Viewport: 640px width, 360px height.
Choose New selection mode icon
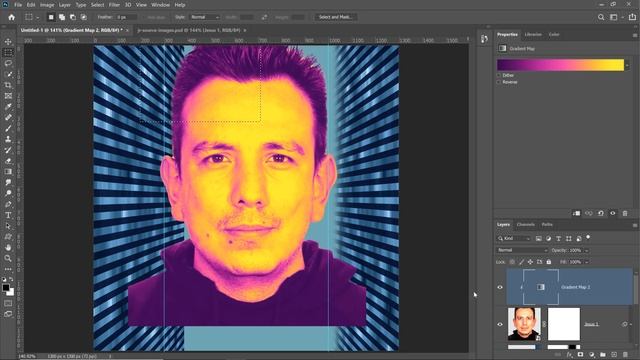click(51, 17)
